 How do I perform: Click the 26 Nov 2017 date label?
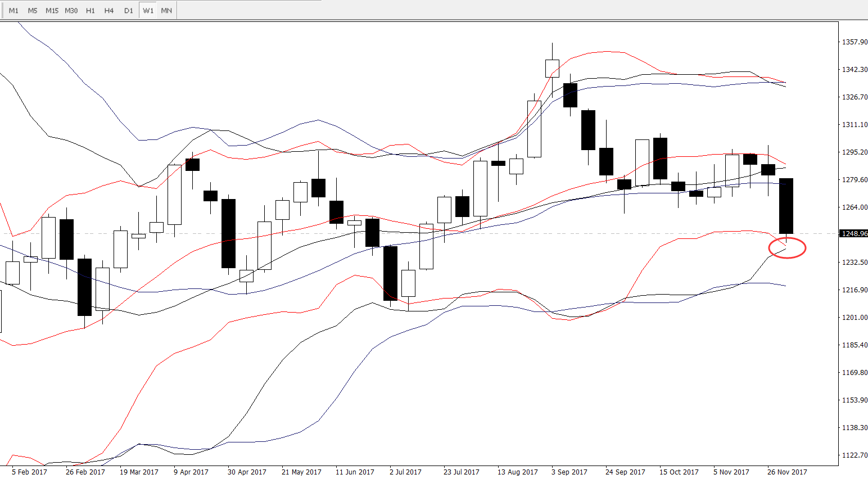[x=786, y=472]
